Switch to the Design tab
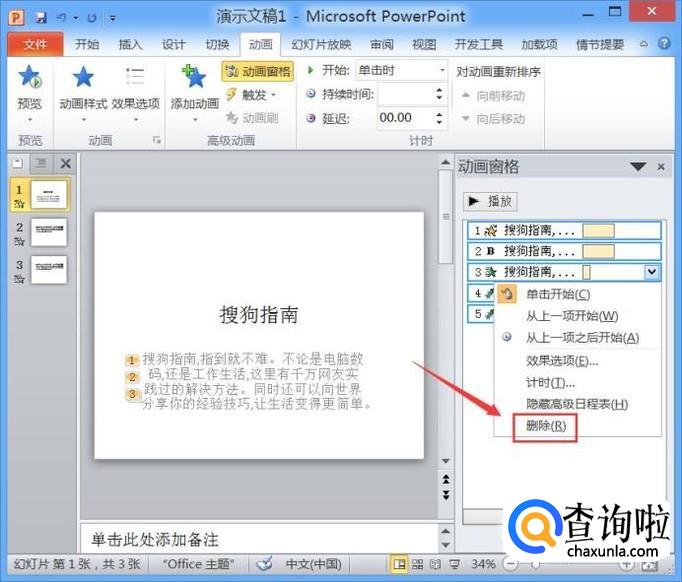The width and height of the screenshot is (682, 582). 173,44
